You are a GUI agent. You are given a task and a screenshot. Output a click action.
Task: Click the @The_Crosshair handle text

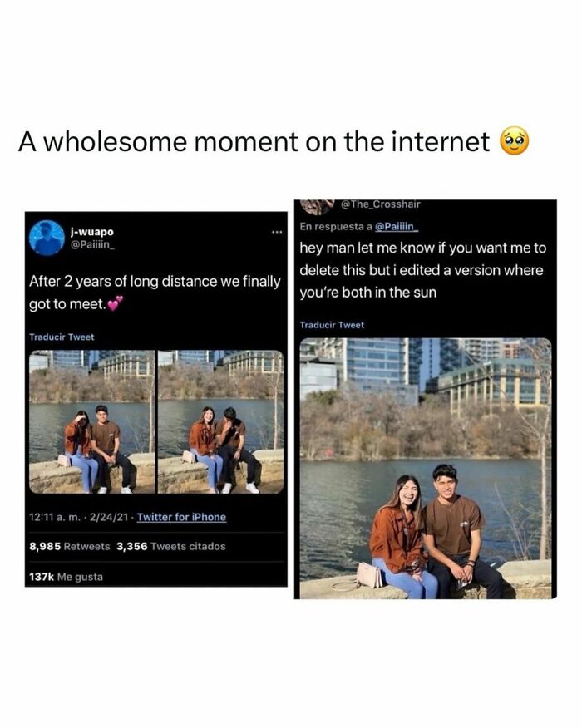[x=381, y=204]
